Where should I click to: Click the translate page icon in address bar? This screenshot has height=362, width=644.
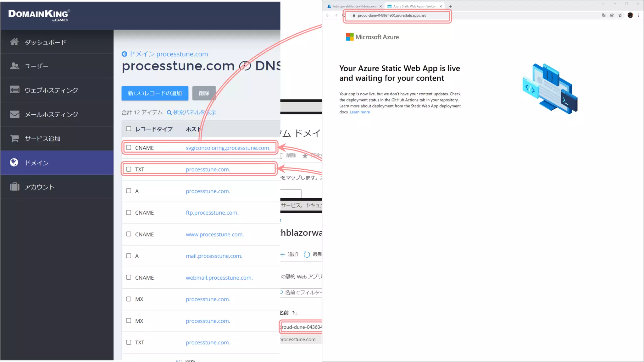click(604, 15)
